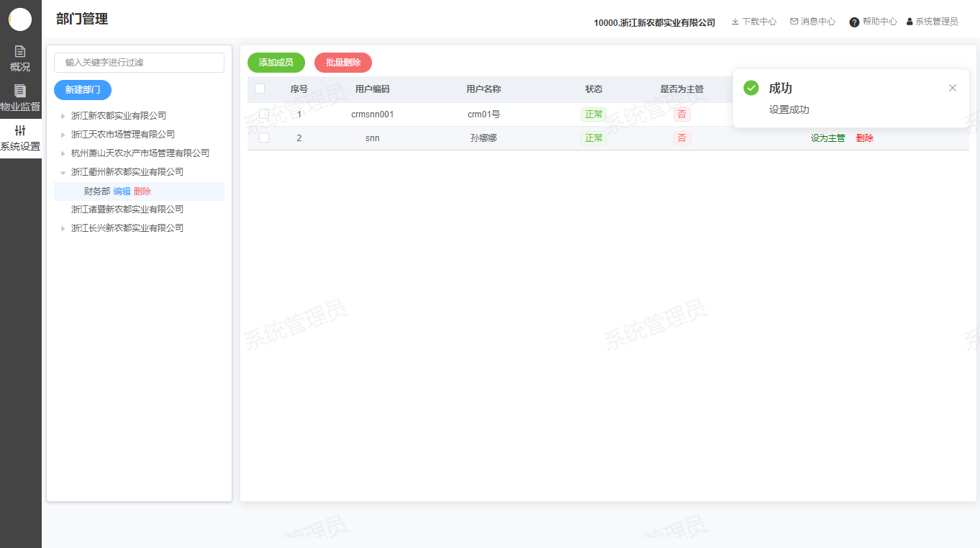Click the crm01号 user name cell

click(484, 114)
